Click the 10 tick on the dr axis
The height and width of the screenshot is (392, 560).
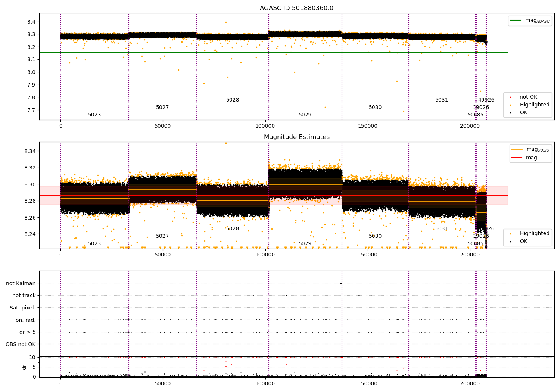click(x=32, y=358)
